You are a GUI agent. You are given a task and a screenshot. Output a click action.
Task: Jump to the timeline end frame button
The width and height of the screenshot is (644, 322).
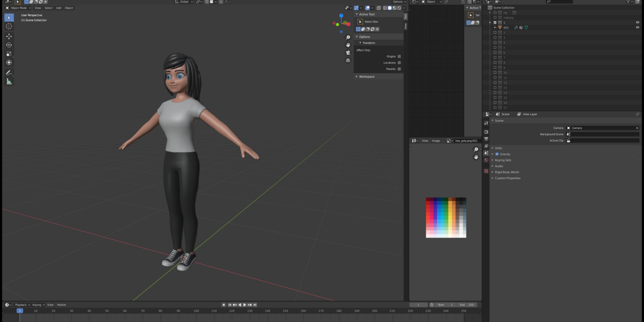(x=254, y=305)
